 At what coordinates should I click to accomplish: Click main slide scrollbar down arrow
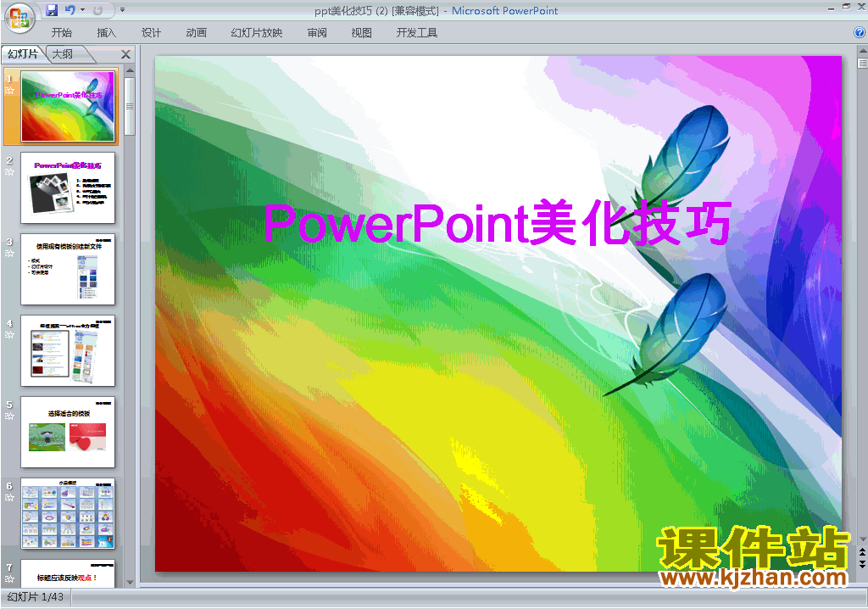click(862, 539)
